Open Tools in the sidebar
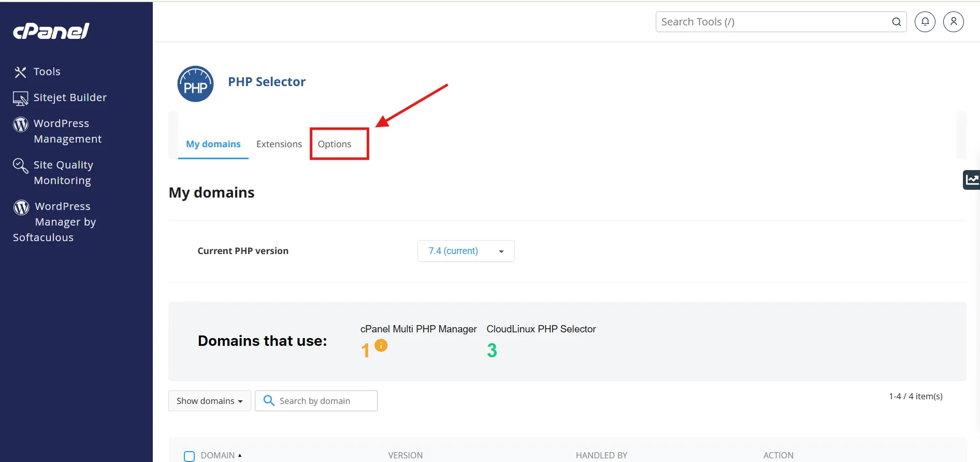 (47, 72)
